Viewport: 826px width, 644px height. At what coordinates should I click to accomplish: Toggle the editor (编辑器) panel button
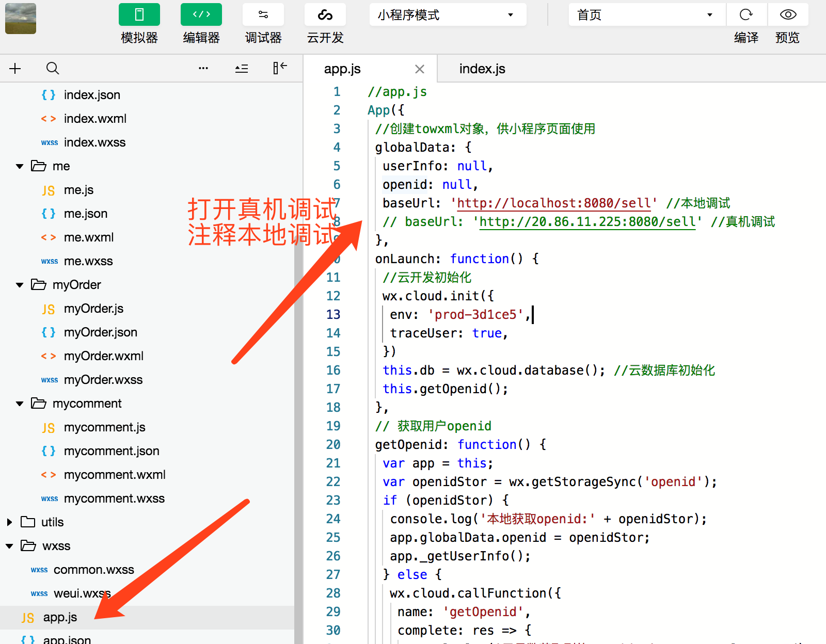tap(201, 14)
